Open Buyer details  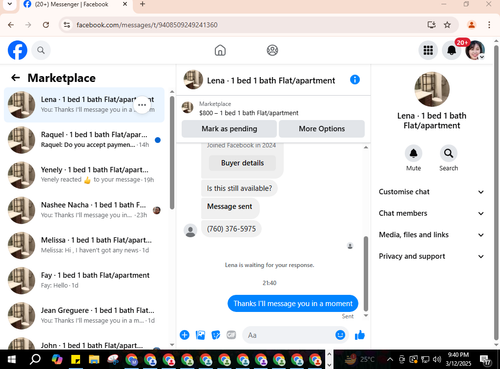click(x=242, y=163)
